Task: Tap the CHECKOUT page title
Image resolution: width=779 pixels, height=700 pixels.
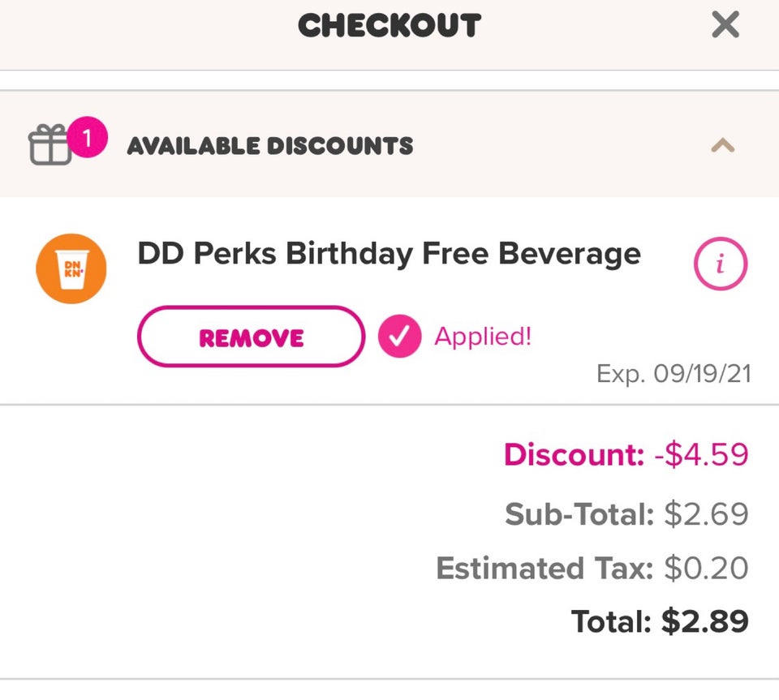Action: (x=389, y=26)
